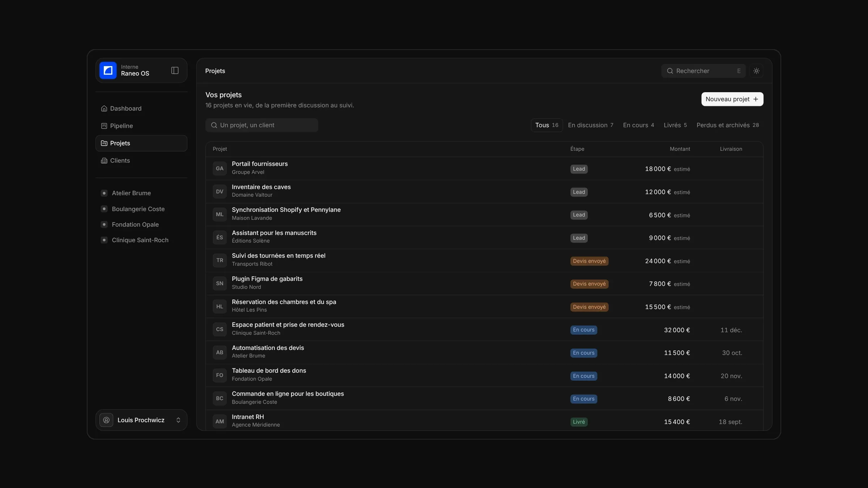Expand the Louis Prochwicz account switcher chevrons
This screenshot has width=868, height=488.
(x=178, y=420)
